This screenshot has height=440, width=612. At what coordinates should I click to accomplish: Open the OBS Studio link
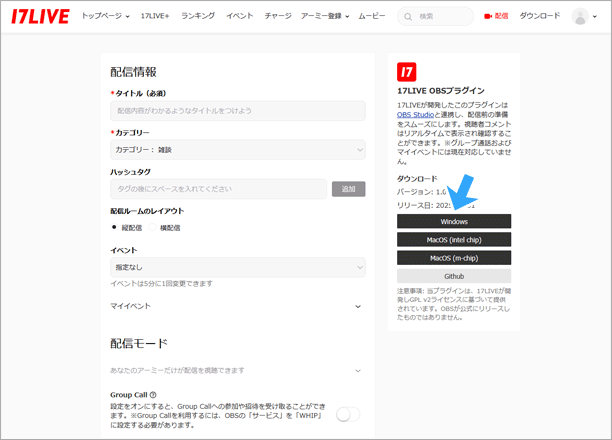[415, 114]
